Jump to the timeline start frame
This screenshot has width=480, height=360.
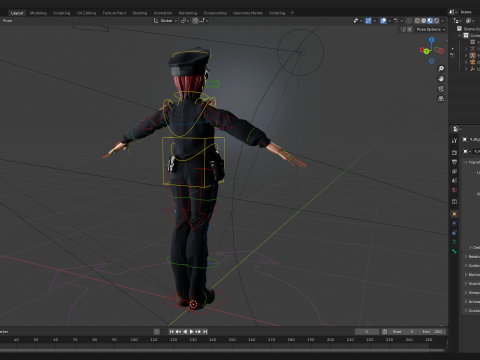pyautogui.click(x=172, y=332)
